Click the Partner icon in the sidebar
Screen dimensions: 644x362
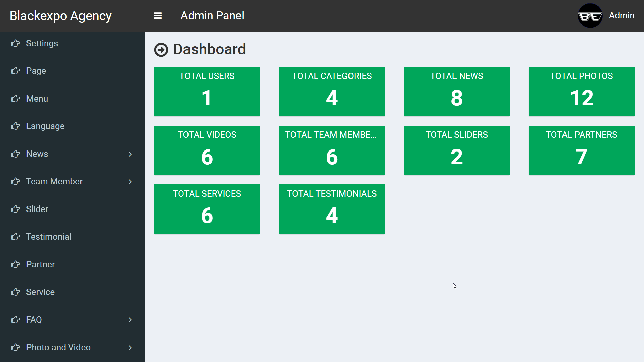15,264
